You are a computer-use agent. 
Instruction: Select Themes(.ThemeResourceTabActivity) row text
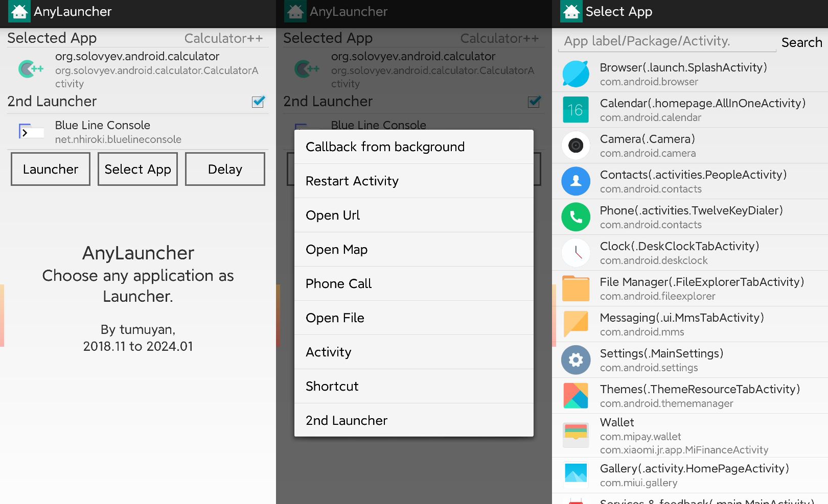point(700,389)
